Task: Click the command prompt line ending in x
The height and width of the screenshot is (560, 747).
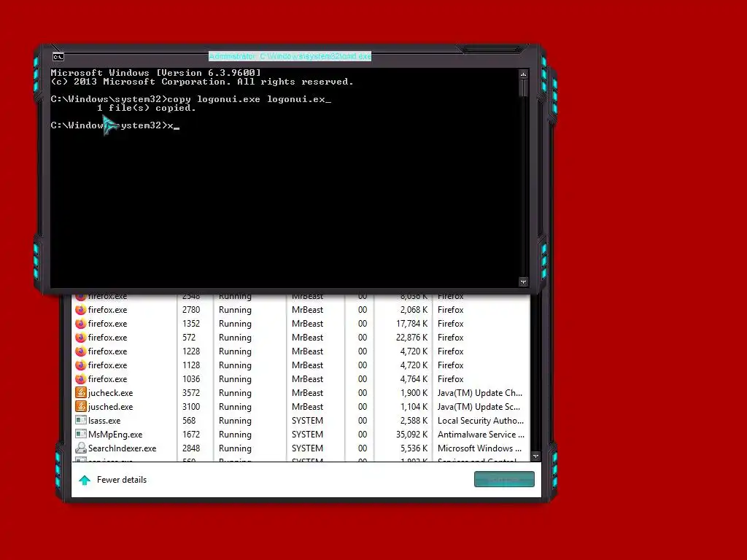Action: click(x=115, y=125)
